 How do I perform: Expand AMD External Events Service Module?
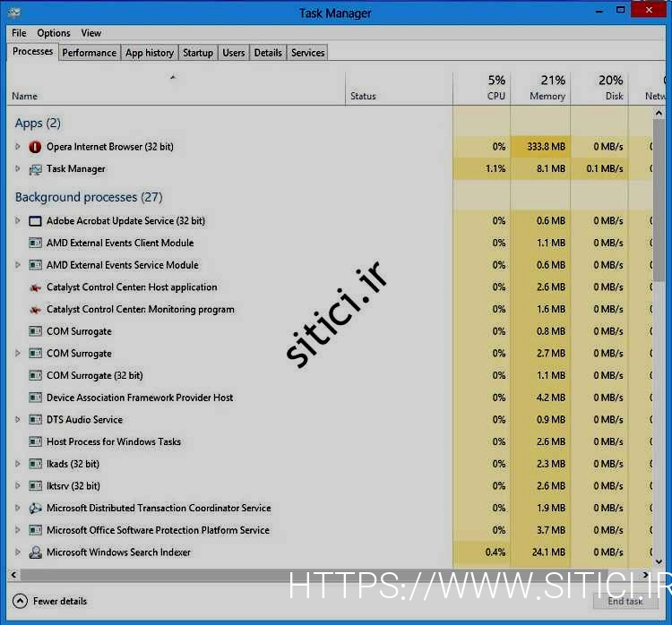[x=18, y=265]
